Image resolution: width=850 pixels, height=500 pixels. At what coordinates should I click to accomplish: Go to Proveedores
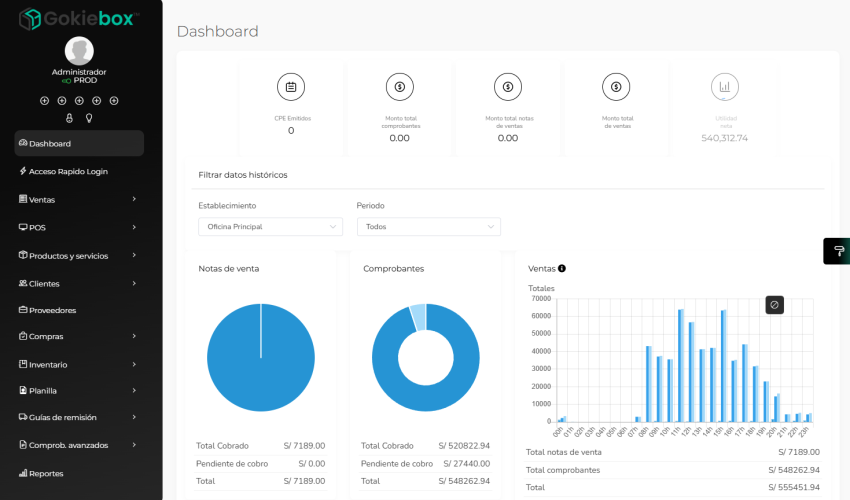click(52, 310)
